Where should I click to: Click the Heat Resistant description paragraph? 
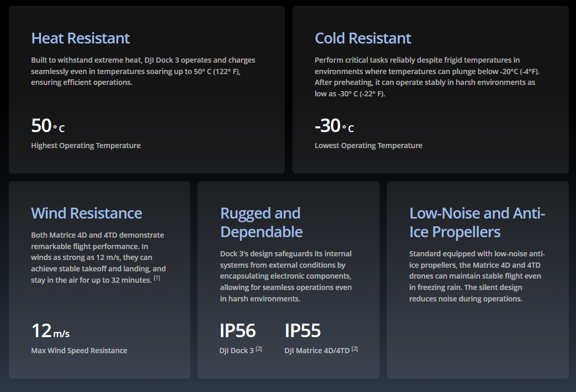point(143,71)
